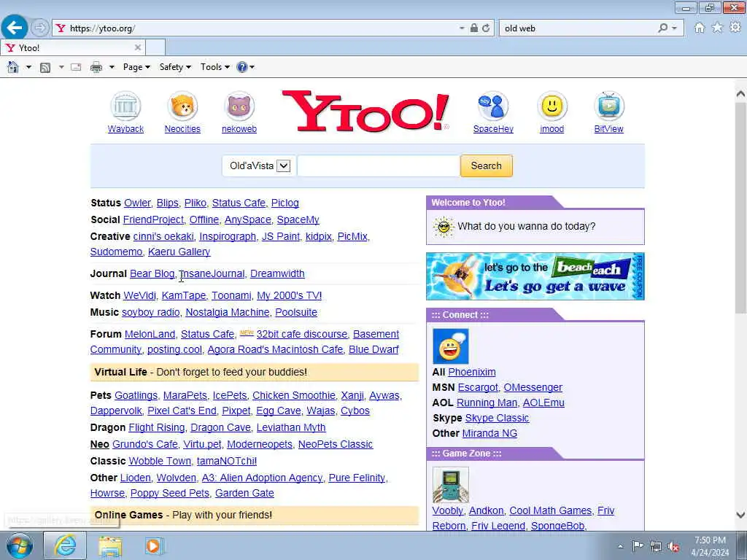Viewport: 747px width, 560px height.
Task: Open File Explorer from taskbar
Action: (x=110, y=545)
